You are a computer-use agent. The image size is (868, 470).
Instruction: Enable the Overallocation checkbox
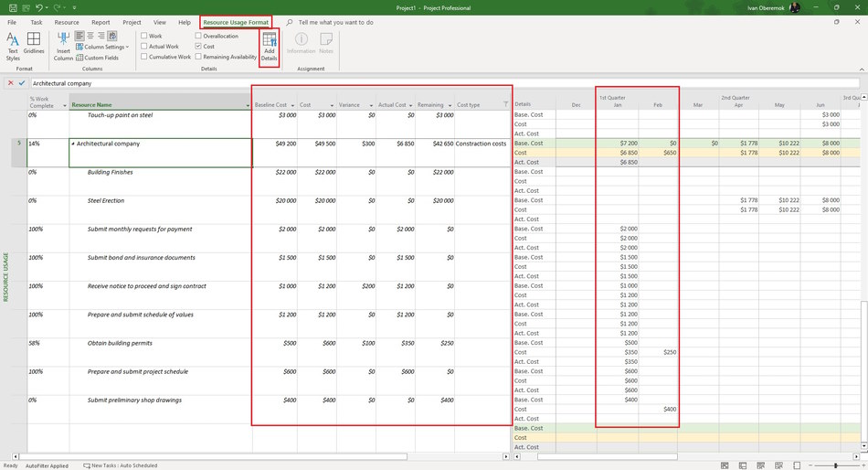pyautogui.click(x=198, y=36)
